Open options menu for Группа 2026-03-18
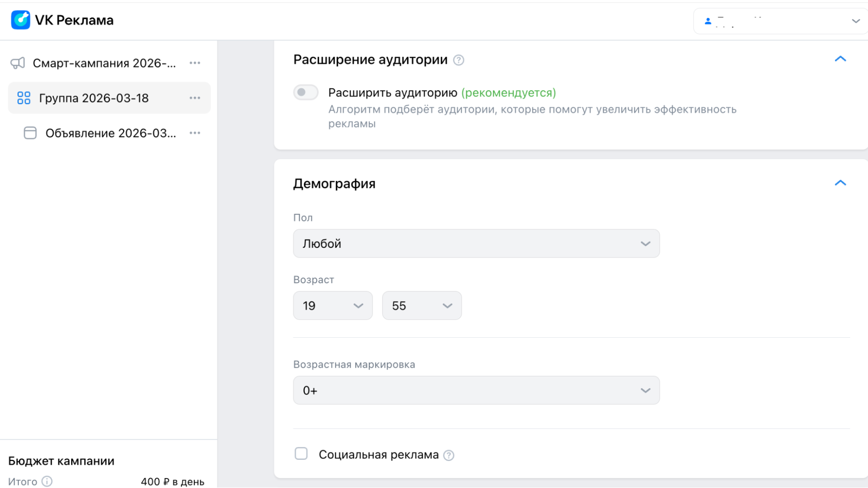868x488 pixels. [x=195, y=98]
